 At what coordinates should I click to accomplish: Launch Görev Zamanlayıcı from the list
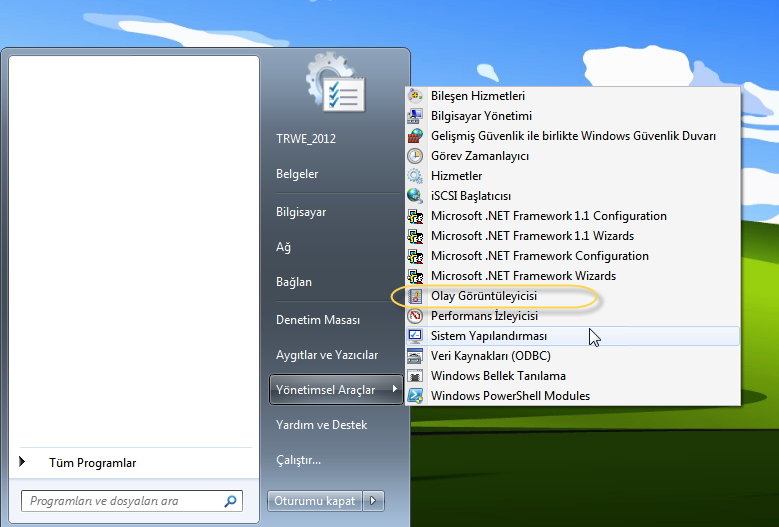click(573, 156)
